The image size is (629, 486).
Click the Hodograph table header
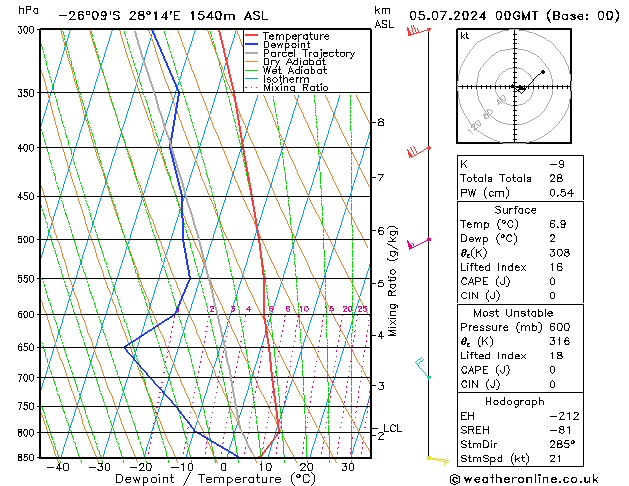click(515, 401)
